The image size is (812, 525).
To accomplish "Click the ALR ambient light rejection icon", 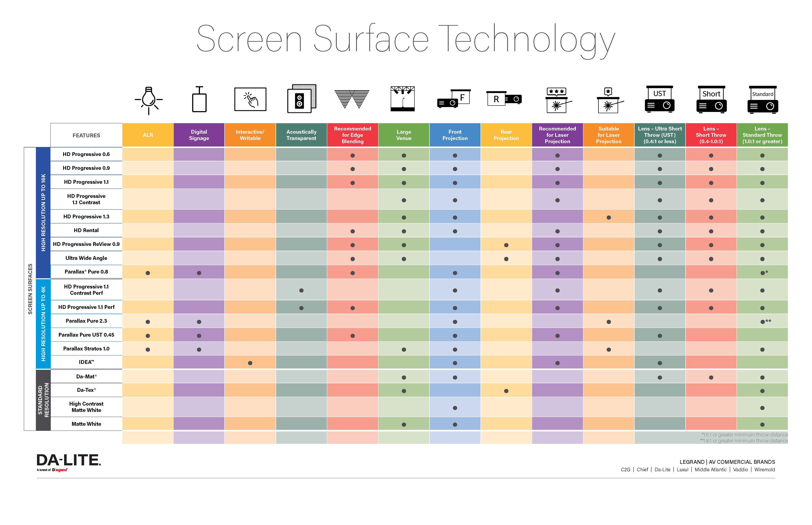I will 150,102.
